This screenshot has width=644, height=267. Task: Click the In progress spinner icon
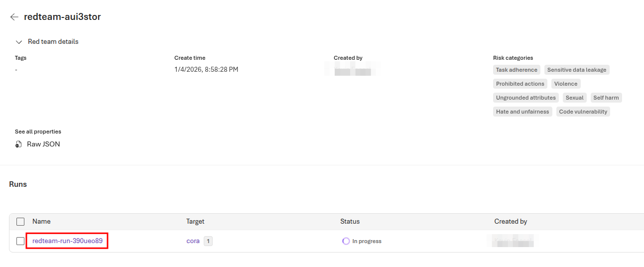(x=346, y=241)
